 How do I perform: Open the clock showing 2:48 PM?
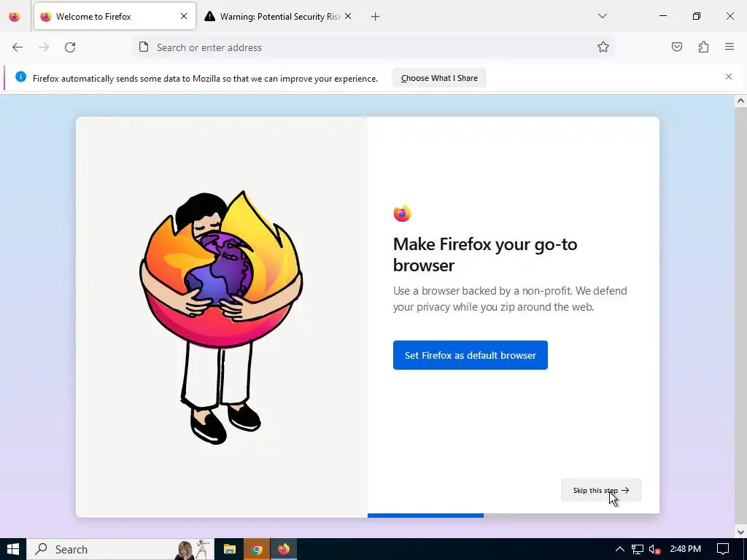pyautogui.click(x=686, y=549)
